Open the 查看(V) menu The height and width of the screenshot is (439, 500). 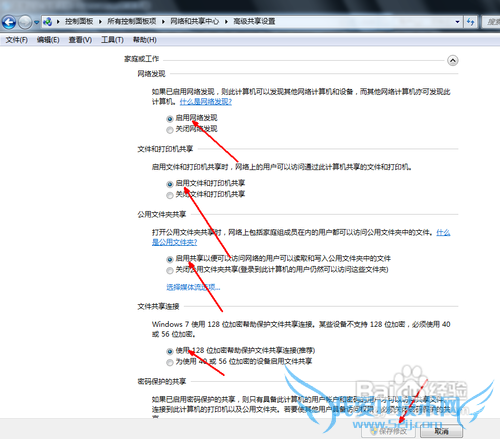click(x=80, y=40)
